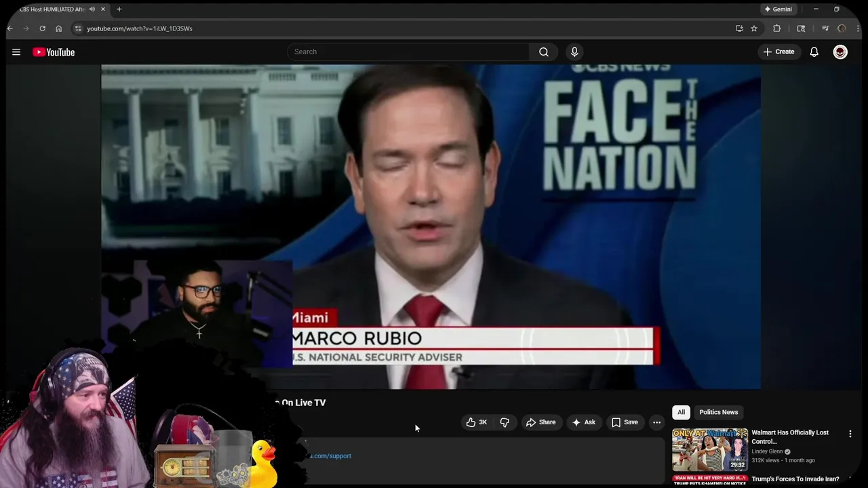
Task: Select the CBS Host HUMILIATED tab
Action: point(52,9)
